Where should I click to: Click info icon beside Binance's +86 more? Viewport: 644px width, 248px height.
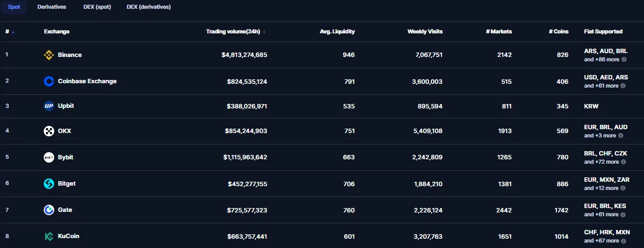click(x=624, y=60)
